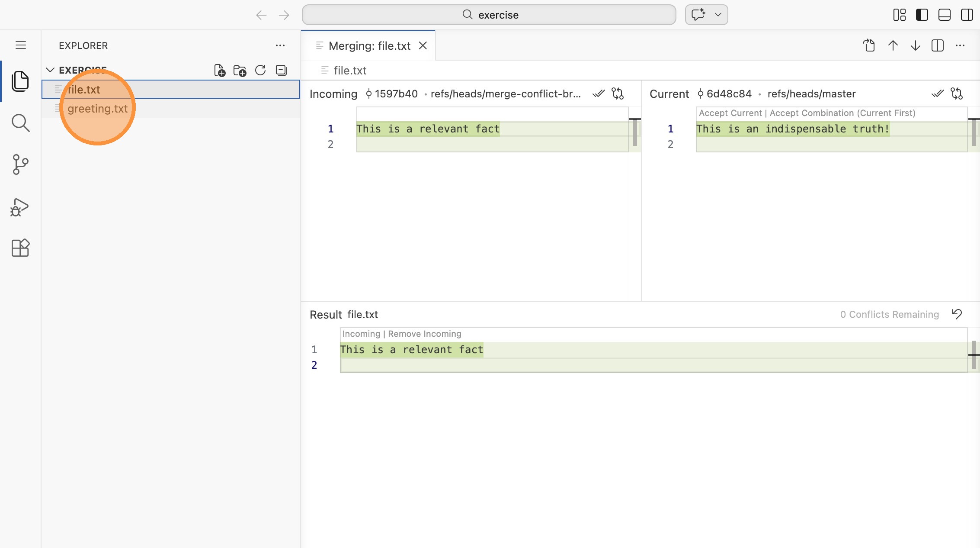This screenshot has width=980, height=548.
Task: Reset the merge result with undo arrow
Action: [x=957, y=314]
